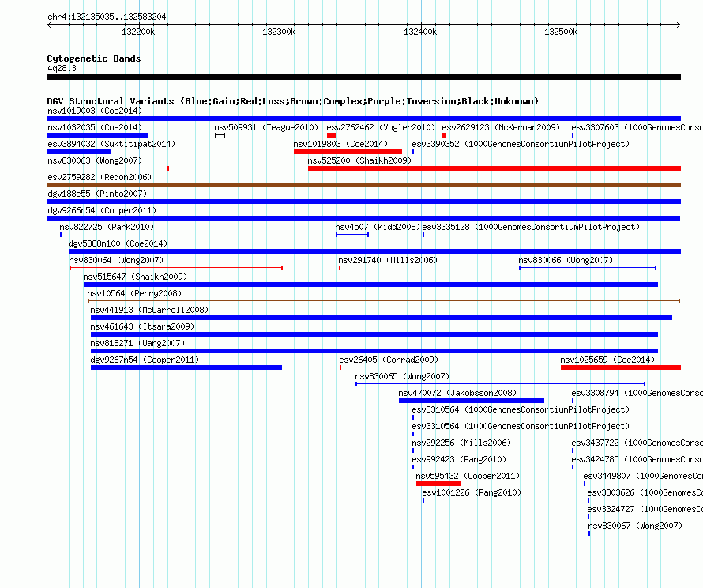Click the nsv822725 (Park2010) label
This screenshot has height=588, width=703.
[107, 227]
